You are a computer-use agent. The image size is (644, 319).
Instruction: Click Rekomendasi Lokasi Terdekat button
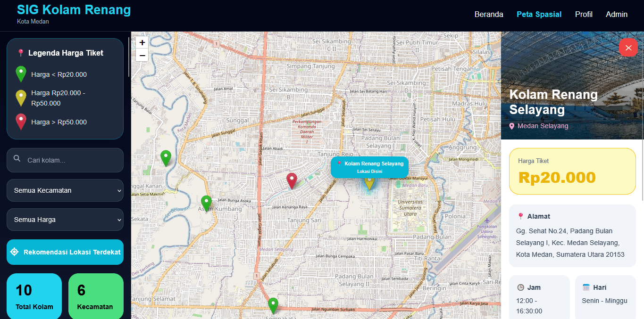[x=65, y=252]
